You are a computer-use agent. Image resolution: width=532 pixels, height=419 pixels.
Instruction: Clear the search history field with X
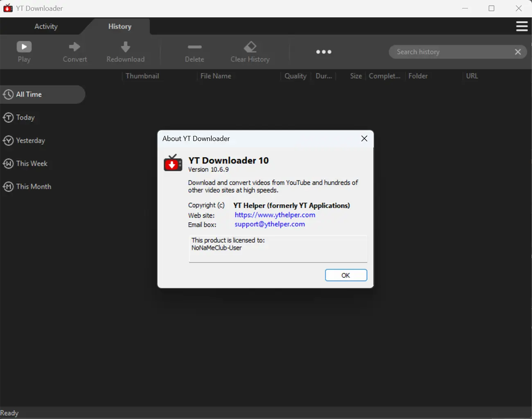pyautogui.click(x=518, y=52)
